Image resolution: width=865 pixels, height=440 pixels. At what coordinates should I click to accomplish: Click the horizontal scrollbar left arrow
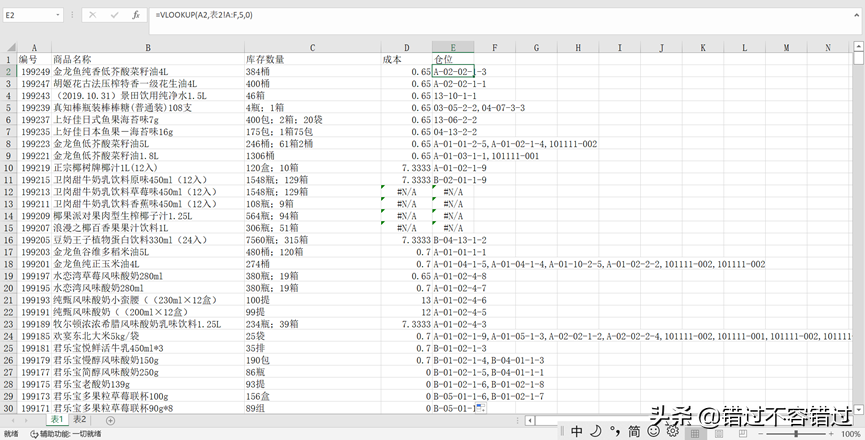click(530, 421)
